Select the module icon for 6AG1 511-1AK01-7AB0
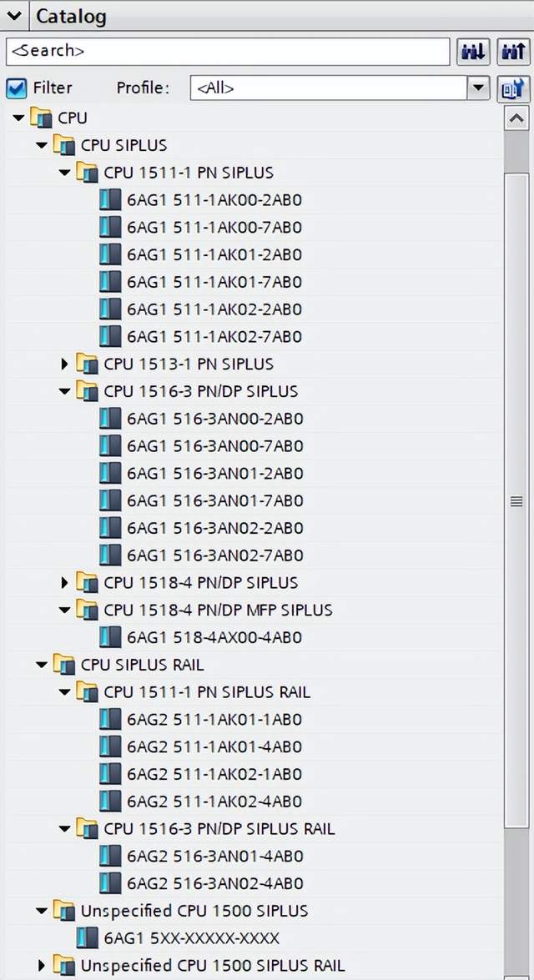 [110, 282]
